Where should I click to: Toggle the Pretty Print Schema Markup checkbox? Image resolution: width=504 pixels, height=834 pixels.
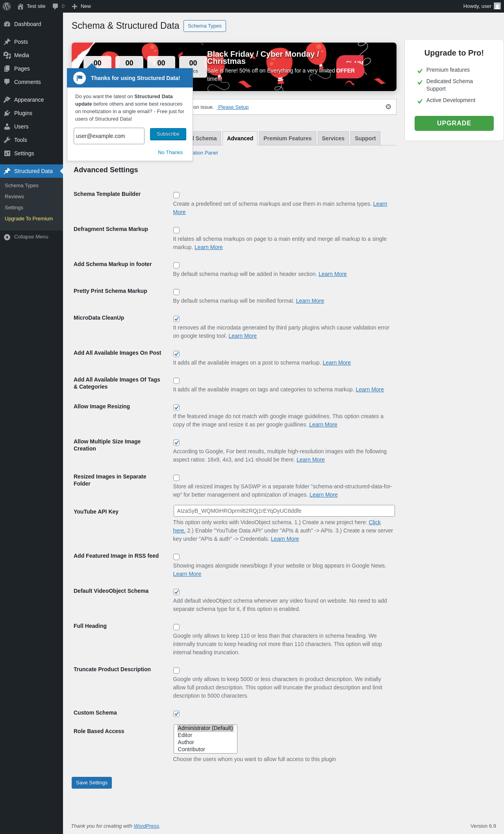click(x=176, y=292)
